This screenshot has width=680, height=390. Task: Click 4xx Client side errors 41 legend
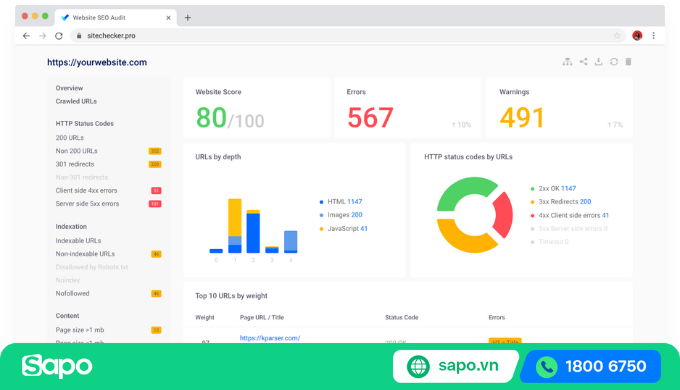coord(570,215)
